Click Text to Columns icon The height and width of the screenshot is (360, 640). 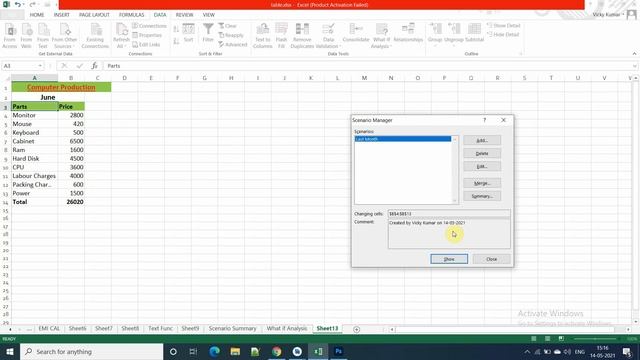[263, 36]
